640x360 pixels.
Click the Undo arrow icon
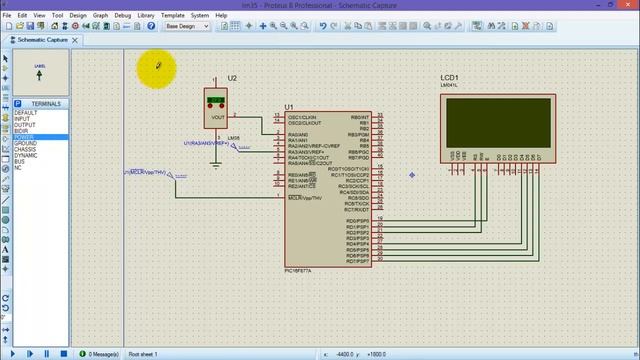coord(323,26)
